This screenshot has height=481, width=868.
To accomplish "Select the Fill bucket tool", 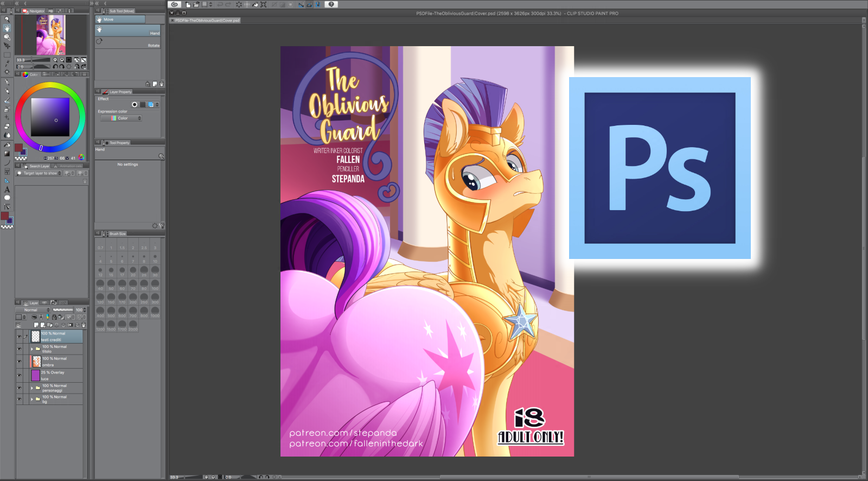I will (7, 145).
